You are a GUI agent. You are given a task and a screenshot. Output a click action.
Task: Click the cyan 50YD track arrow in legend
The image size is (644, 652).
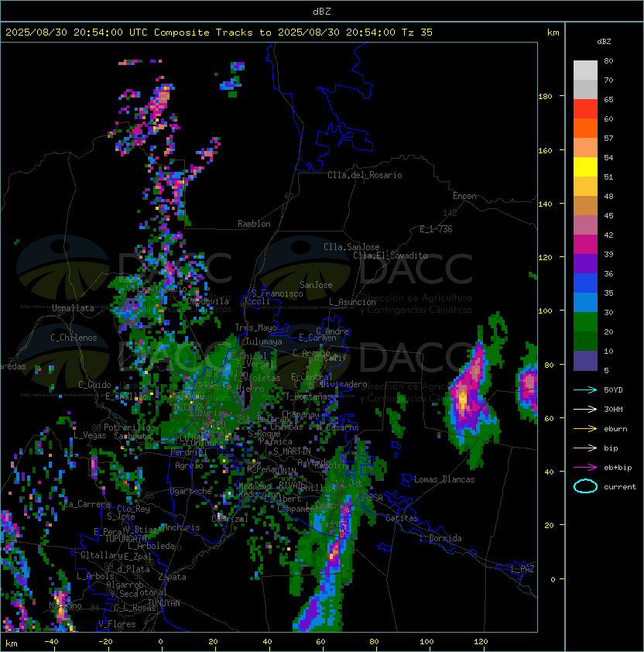[x=585, y=389]
